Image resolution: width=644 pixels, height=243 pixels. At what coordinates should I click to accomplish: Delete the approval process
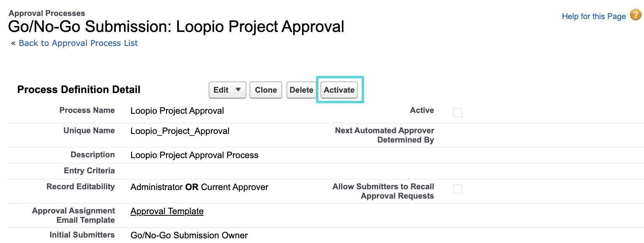tap(301, 90)
